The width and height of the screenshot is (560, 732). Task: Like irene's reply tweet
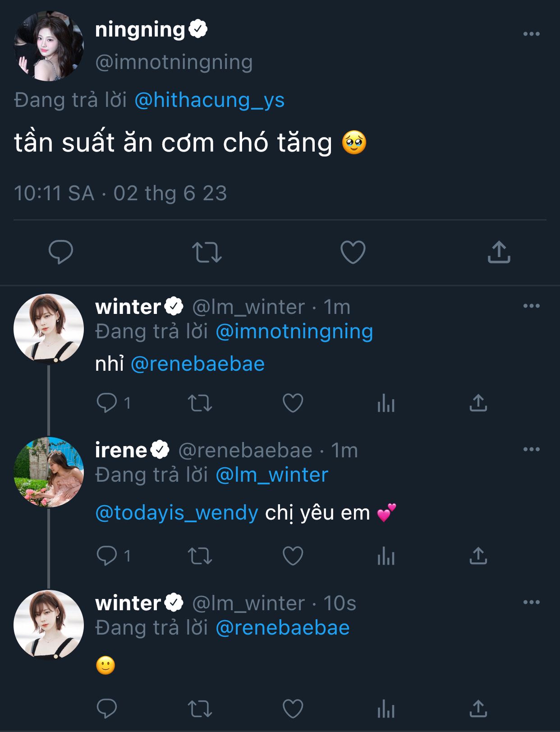tap(293, 556)
